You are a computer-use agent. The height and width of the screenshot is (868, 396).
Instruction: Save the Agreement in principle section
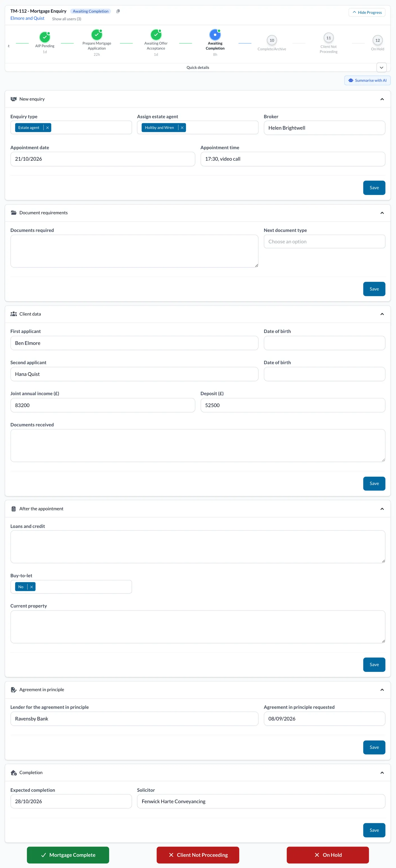click(374, 747)
